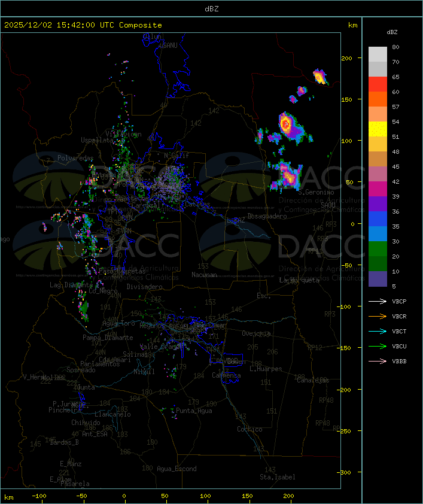Click the VBCT legend label

coord(399,331)
